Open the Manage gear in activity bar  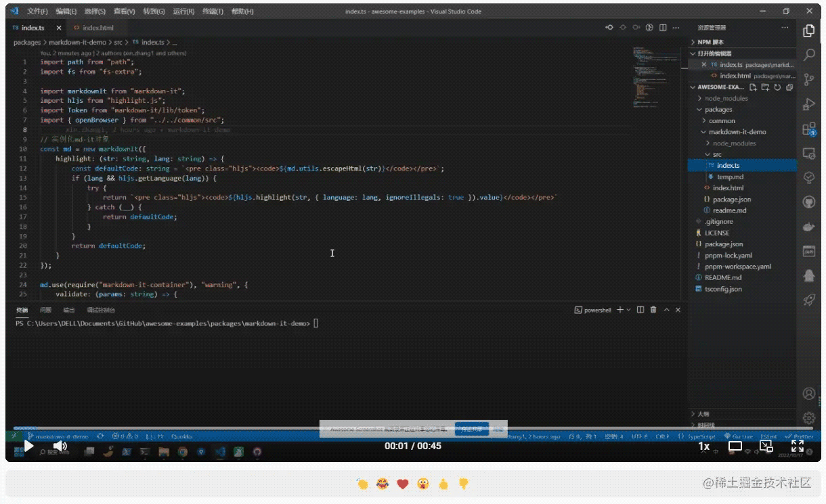pyautogui.click(x=808, y=417)
